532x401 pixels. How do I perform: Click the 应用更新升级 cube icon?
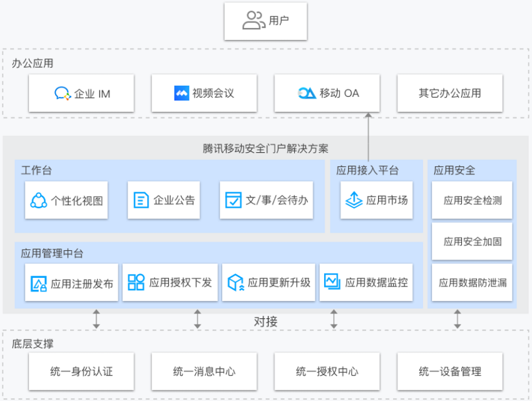click(x=236, y=283)
